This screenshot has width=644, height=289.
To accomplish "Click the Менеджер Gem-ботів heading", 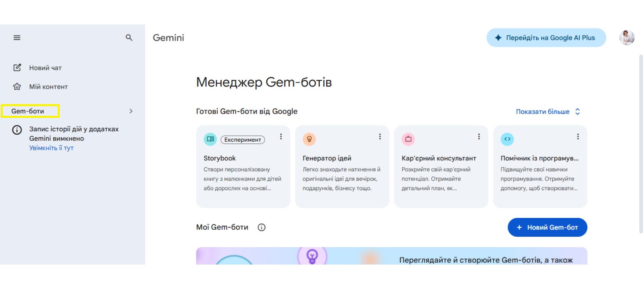I will tap(264, 82).
